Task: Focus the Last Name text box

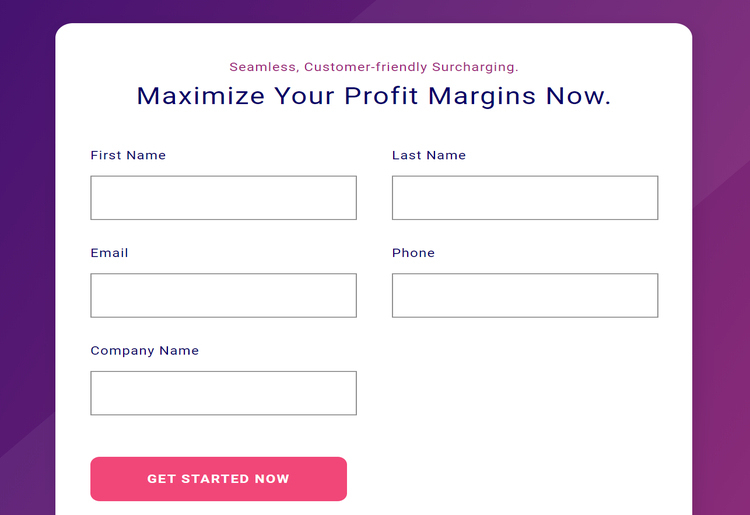Action: tap(524, 198)
